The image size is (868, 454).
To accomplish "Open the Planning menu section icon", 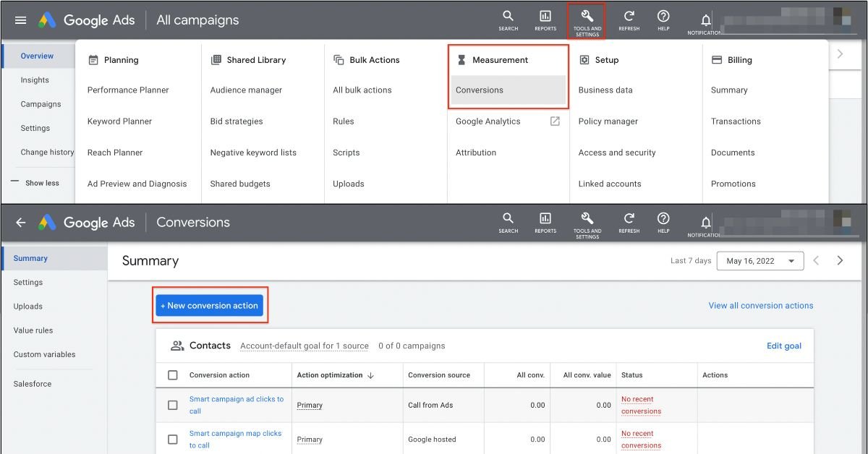I will (x=95, y=59).
